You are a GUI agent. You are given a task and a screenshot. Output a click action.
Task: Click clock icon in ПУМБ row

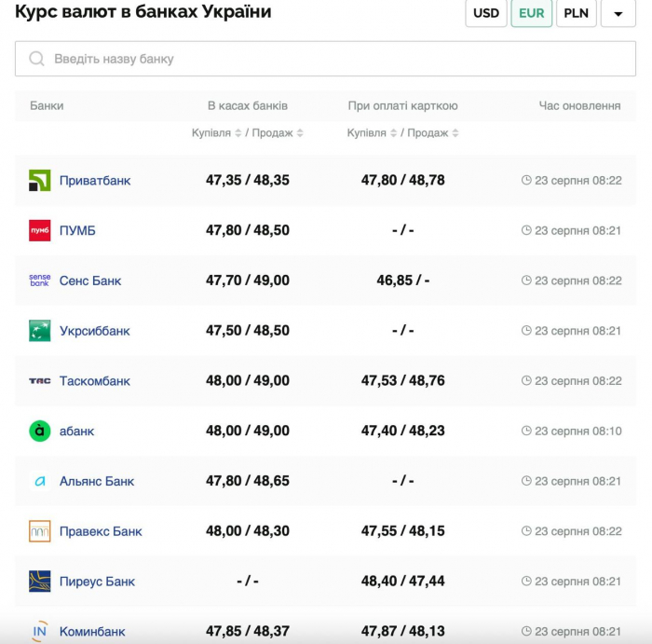[526, 230]
